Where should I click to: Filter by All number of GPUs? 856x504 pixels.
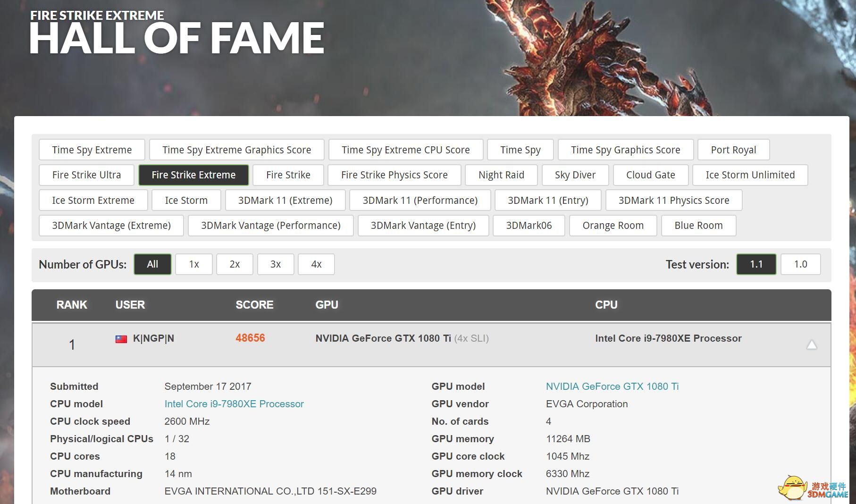152,264
